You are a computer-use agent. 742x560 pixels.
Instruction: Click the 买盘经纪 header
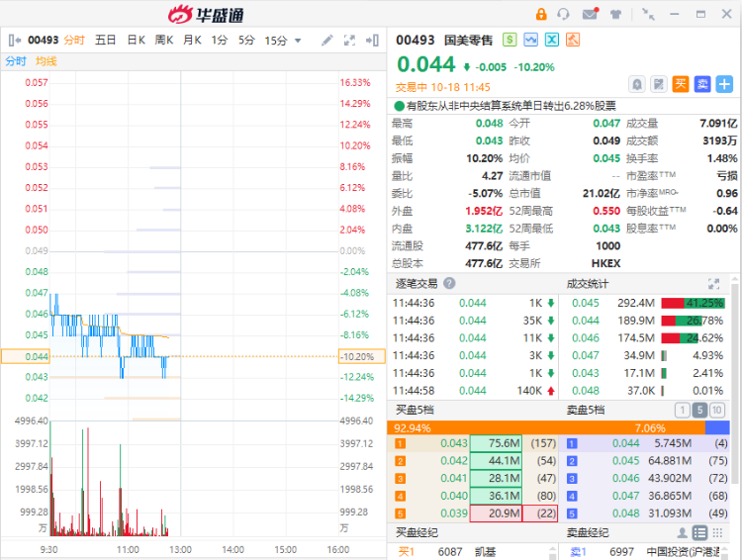point(417,533)
